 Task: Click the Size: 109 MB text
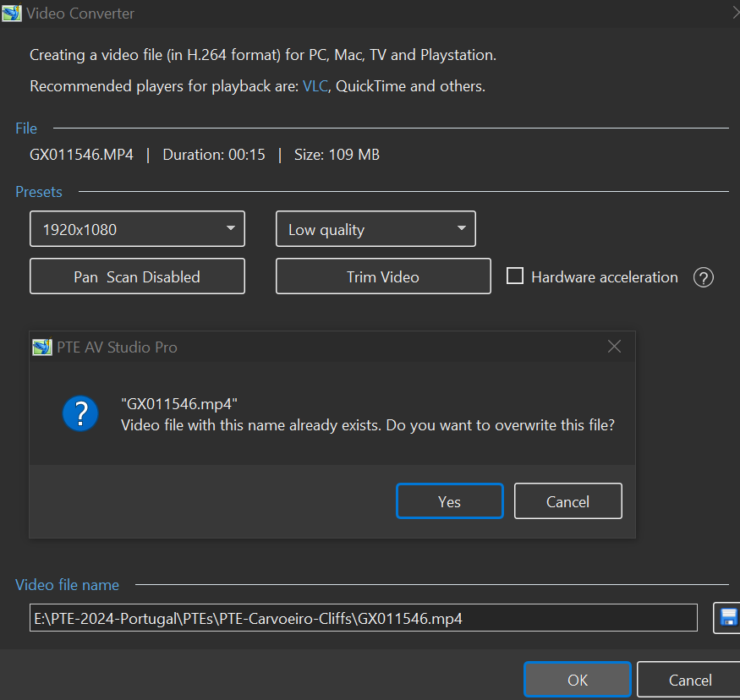(337, 155)
